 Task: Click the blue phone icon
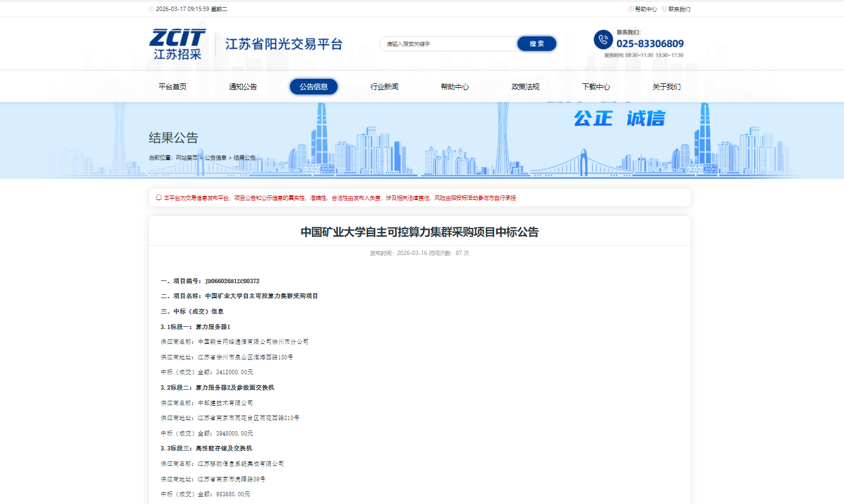603,40
